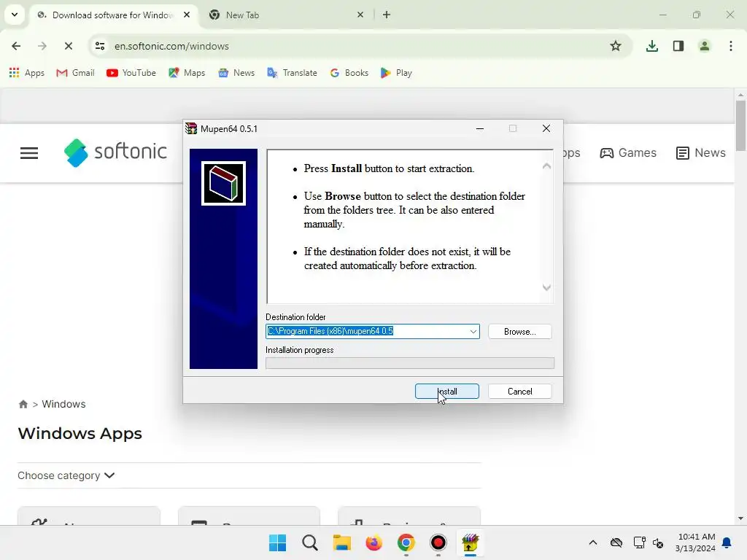Open the clock showing 10:41 AM

[695, 542]
